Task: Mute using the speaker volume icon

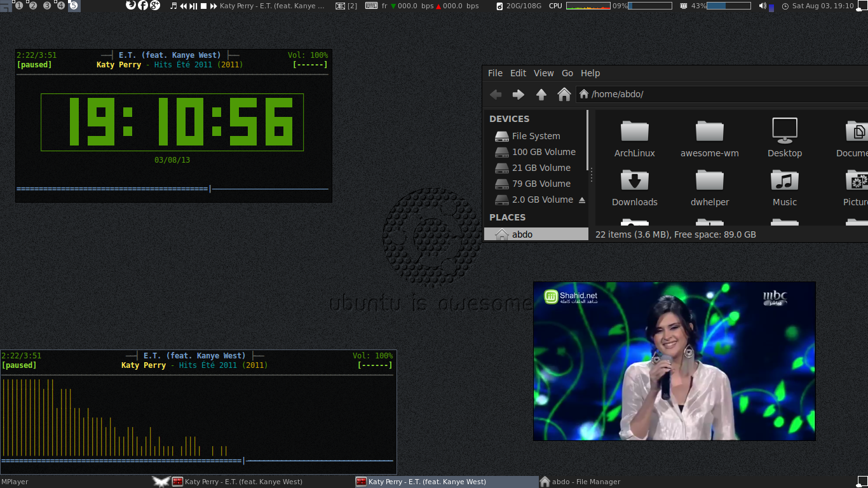Action: click(x=763, y=6)
